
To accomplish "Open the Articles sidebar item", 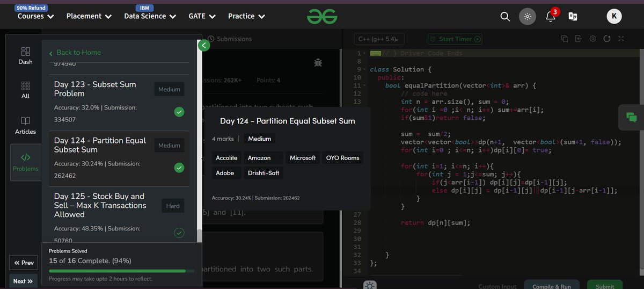I will tap(25, 125).
